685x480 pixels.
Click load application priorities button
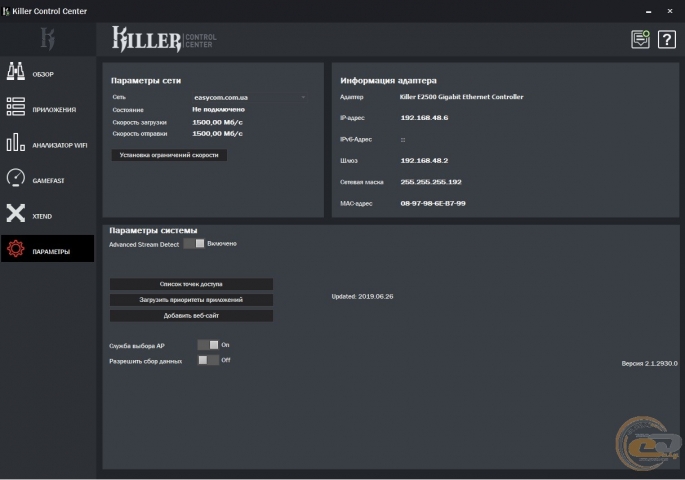pyautogui.click(x=191, y=300)
